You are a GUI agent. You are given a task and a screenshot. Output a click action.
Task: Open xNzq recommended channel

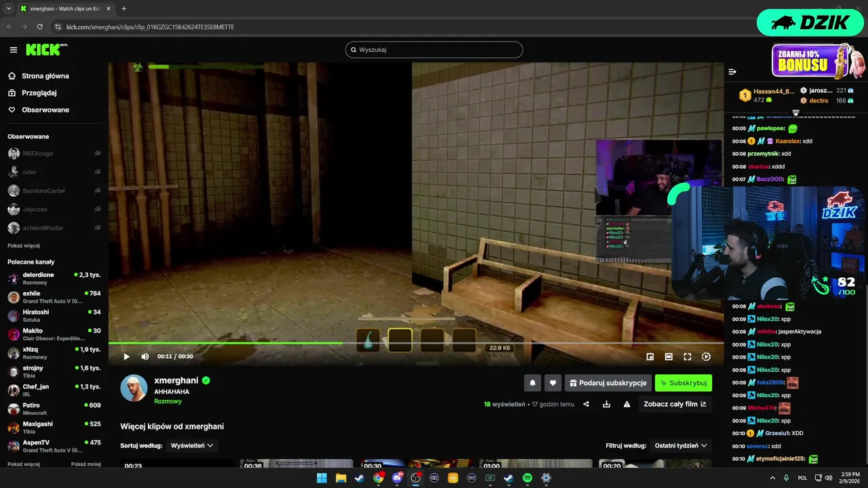coord(54,353)
